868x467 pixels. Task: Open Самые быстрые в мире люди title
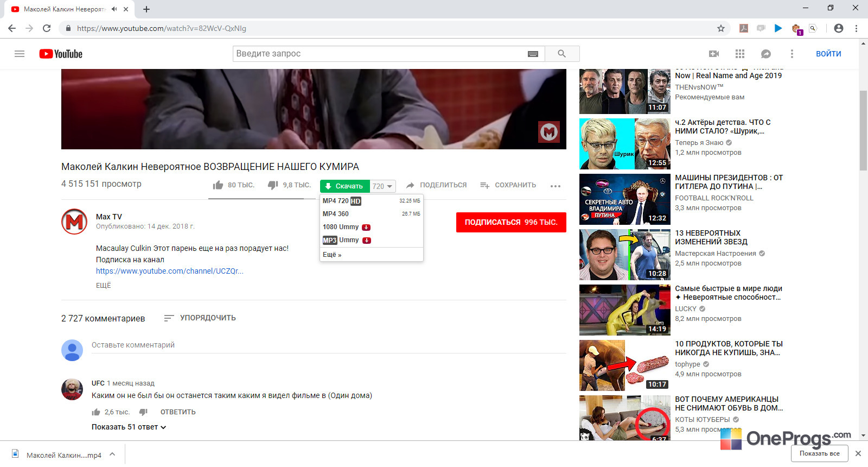(729, 293)
